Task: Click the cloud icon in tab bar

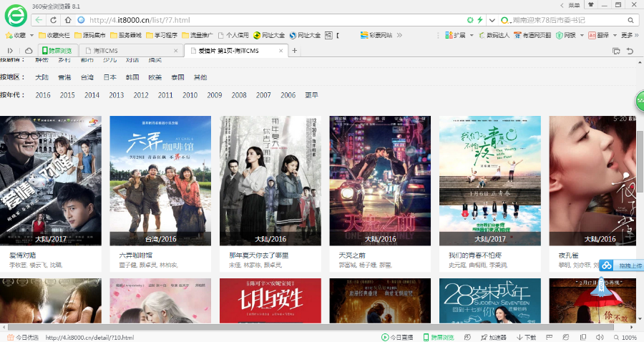Action: 29,51
